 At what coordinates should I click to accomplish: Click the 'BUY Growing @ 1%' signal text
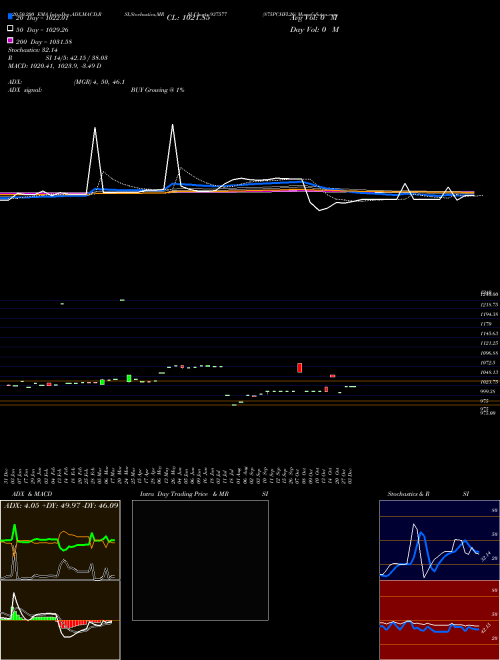157,90
